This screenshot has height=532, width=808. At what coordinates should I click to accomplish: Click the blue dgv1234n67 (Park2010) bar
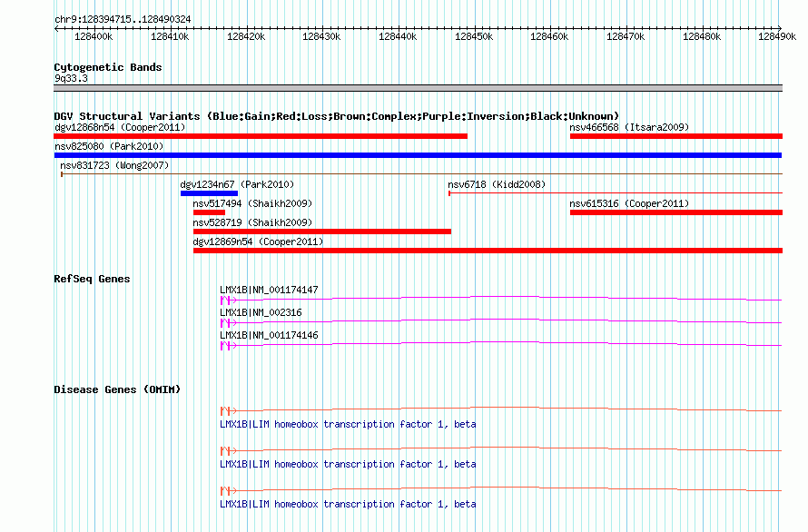[x=209, y=193]
